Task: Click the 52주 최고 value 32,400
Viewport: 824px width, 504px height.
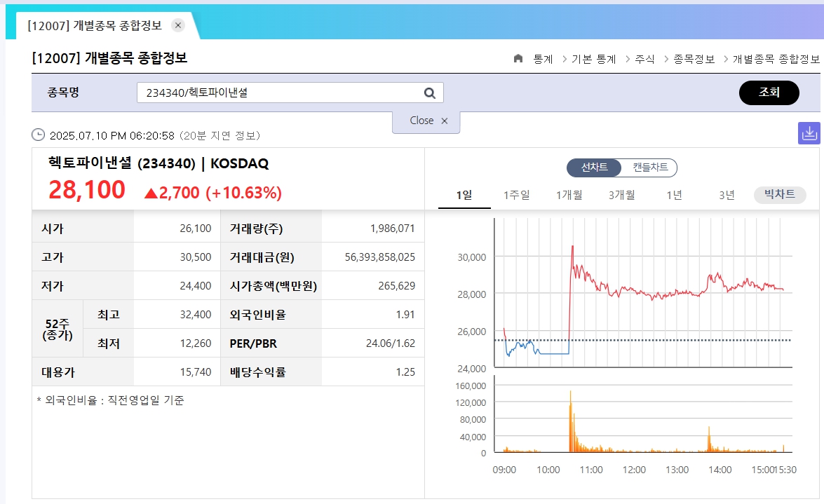Action: pyautogui.click(x=196, y=315)
